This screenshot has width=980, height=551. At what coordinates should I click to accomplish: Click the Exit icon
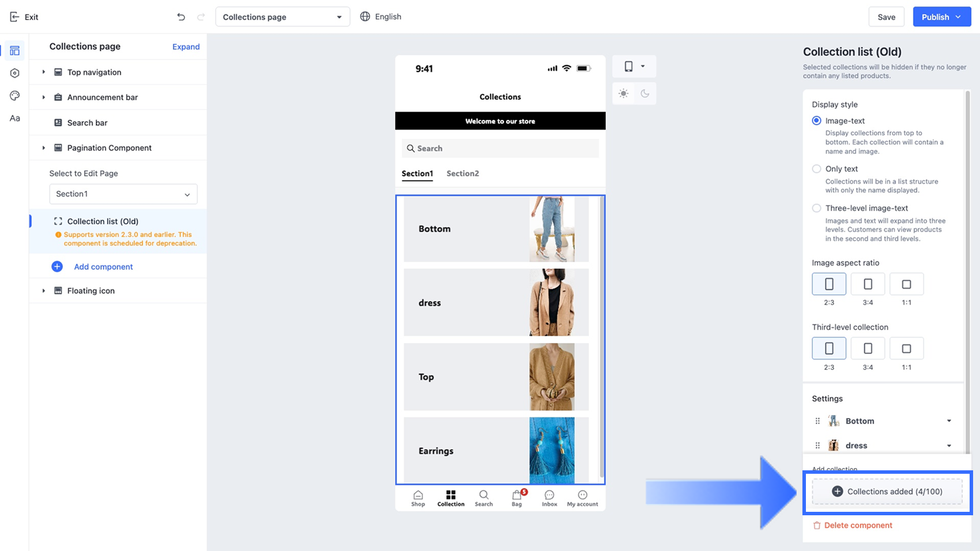tap(14, 17)
